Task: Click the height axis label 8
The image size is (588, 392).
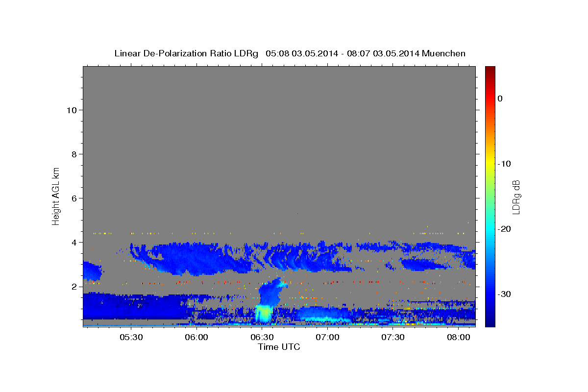Action: click(x=74, y=154)
